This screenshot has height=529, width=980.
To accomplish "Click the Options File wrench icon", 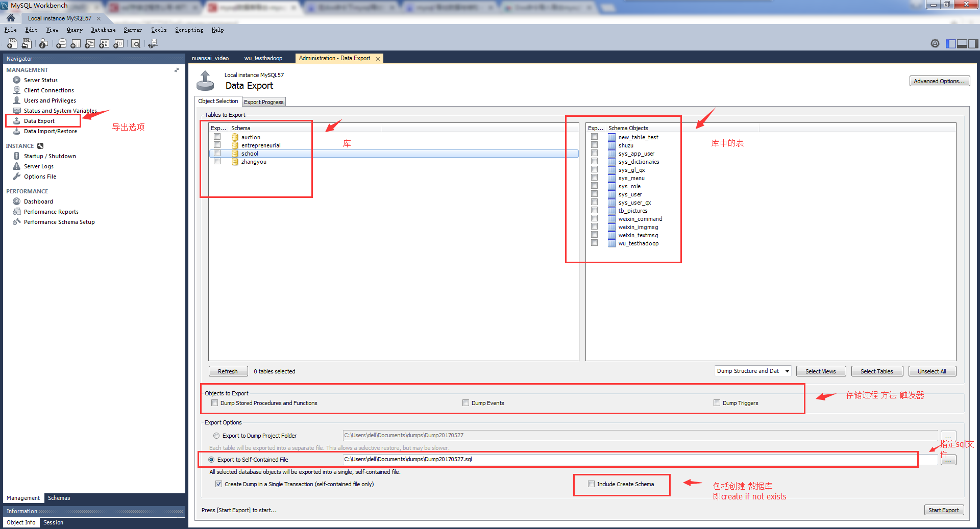I will tap(17, 177).
